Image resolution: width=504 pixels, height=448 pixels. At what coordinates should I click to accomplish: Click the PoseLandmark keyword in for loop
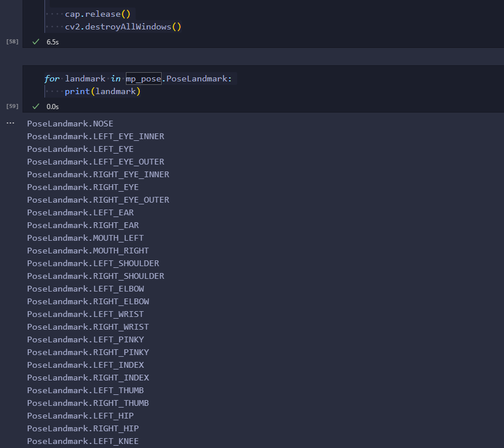(196, 79)
